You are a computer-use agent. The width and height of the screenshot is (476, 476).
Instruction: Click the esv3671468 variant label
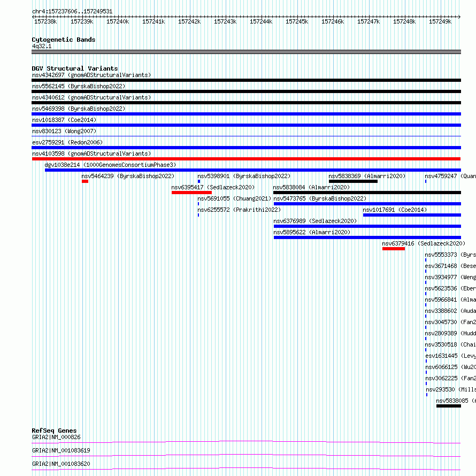450,266
